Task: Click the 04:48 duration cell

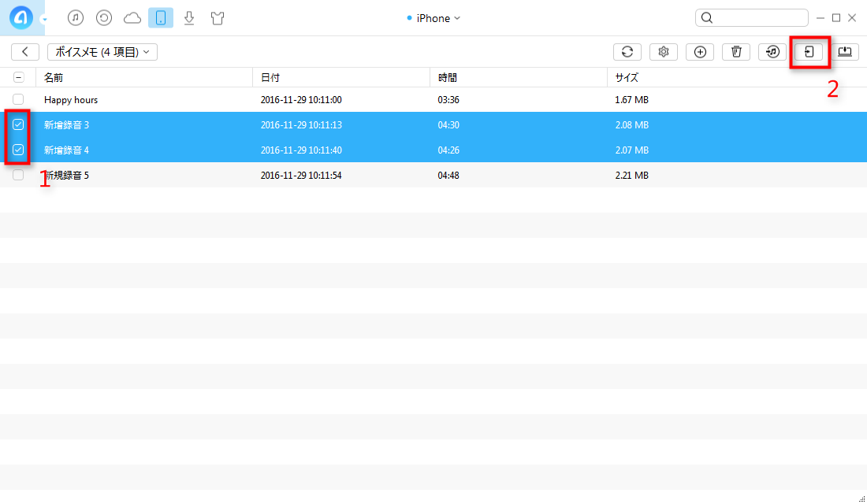Action: [x=448, y=175]
